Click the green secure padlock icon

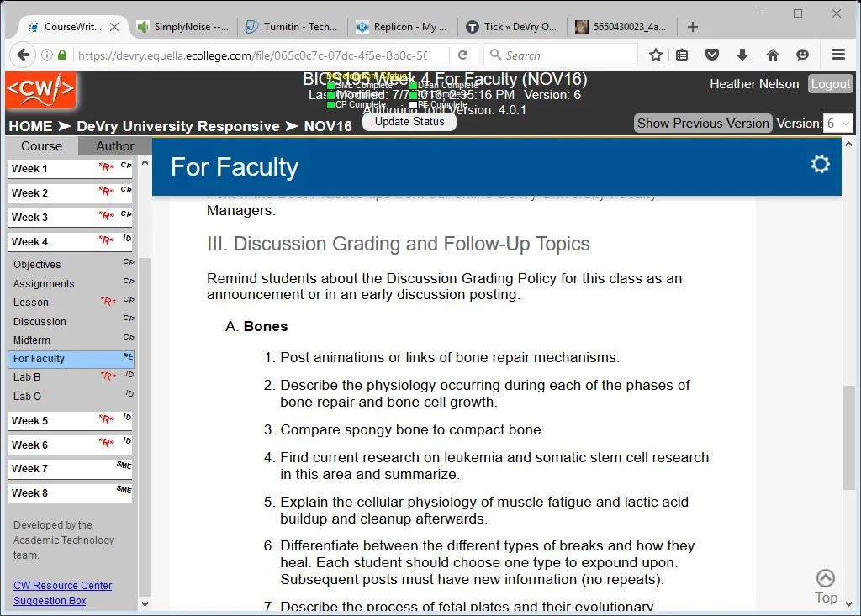(x=62, y=55)
